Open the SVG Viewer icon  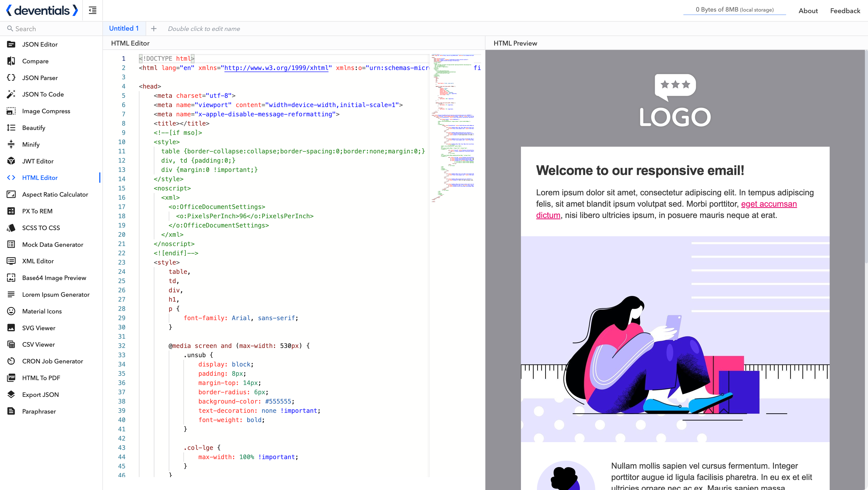[x=11, y=328]
